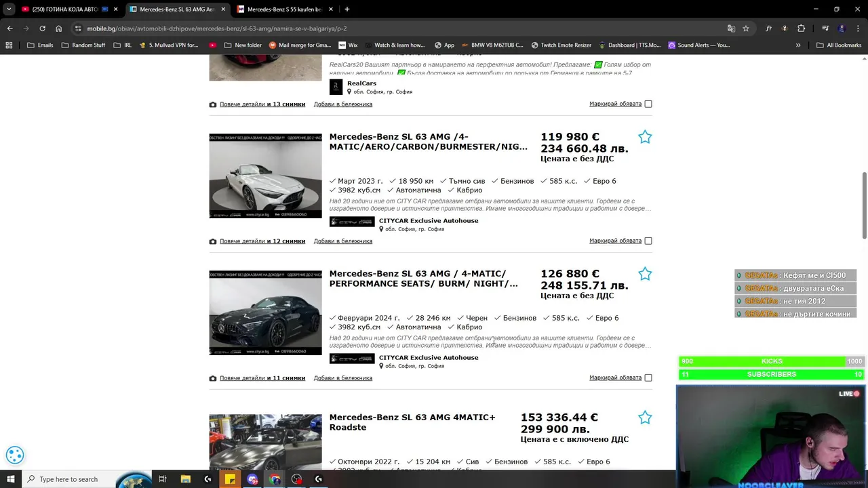Open the site info icon in address bar
The image size is (868, 488).
click(78, 28)
